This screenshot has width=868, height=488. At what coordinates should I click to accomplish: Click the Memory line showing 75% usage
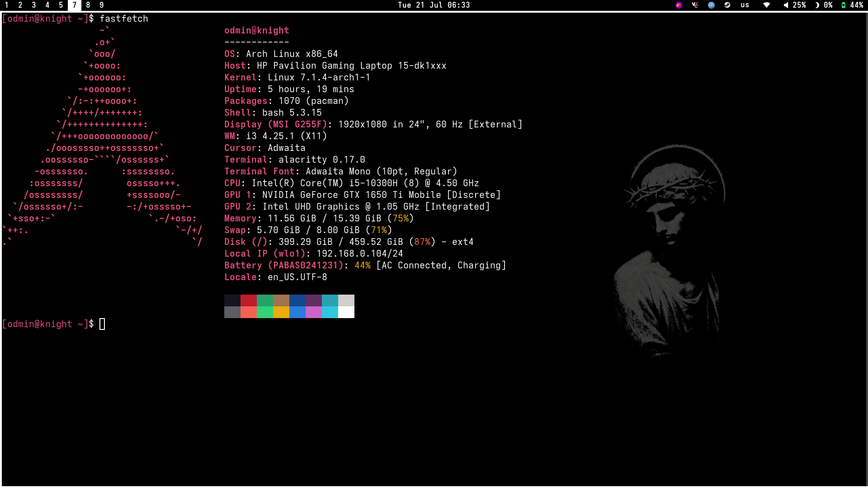(x=319, y=218)
